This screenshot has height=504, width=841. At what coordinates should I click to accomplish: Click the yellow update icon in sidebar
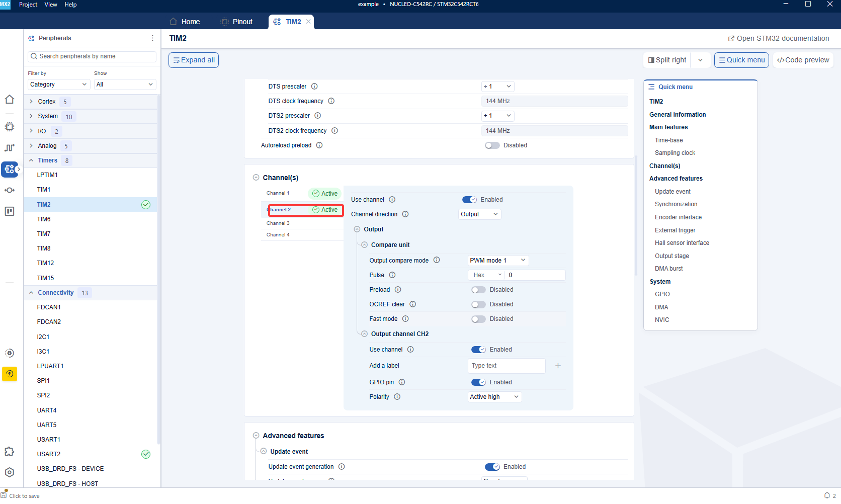pyautogui.click(x=10, y=374)
